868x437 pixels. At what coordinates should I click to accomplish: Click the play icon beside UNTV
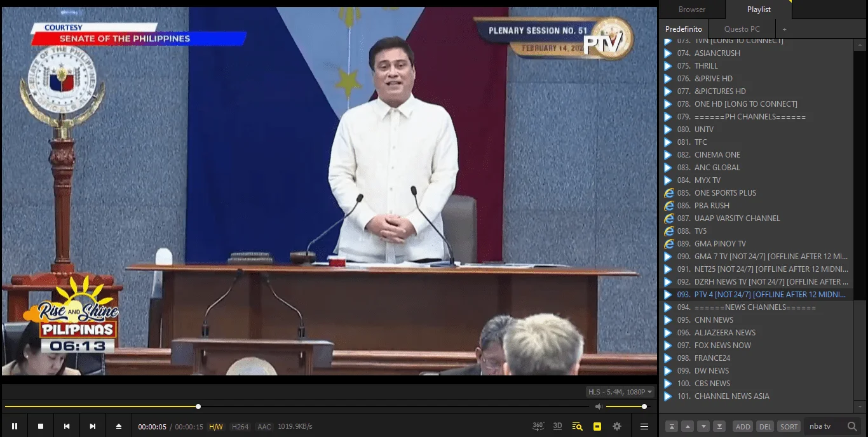tap(668, 130)
